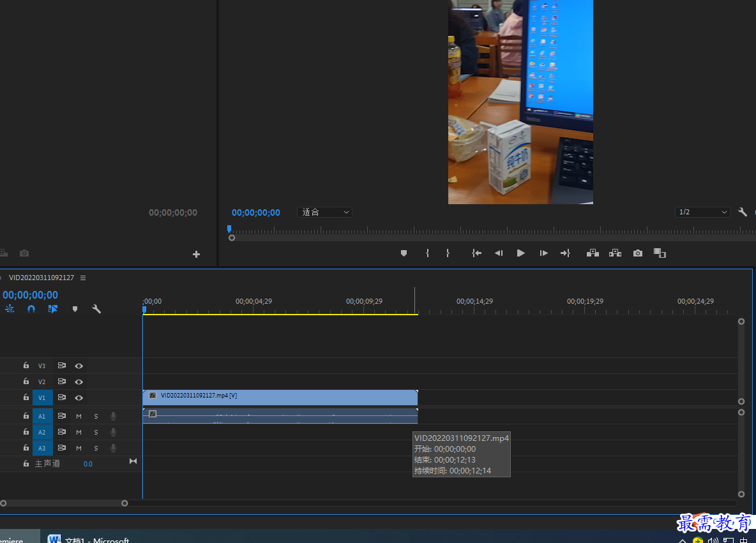The height and width of the screenshot is (543, 756).
Task: Mark In point in Program monitor
Action: pos(427,253)
